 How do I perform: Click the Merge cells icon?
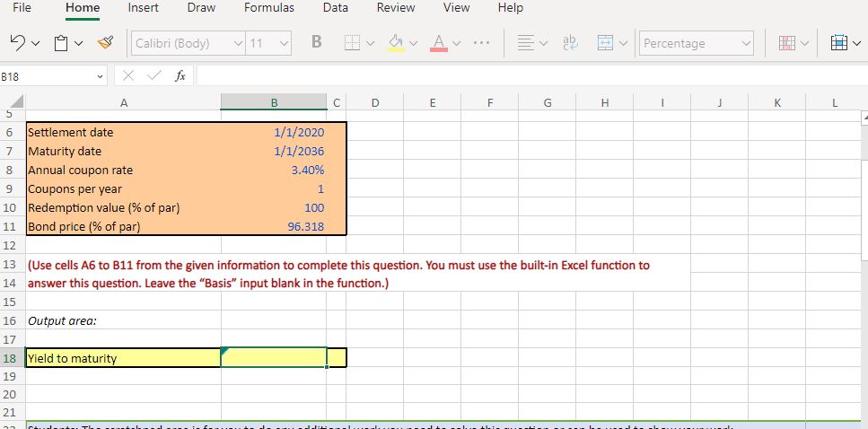(x=604, y=42)
